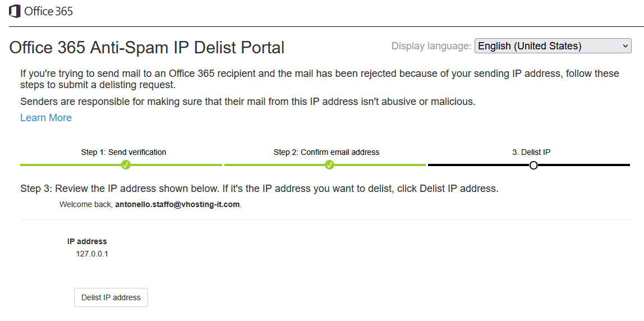Click the chevron arrow on language selector
This screenshot has height=321, width=644.
[625, 46]
